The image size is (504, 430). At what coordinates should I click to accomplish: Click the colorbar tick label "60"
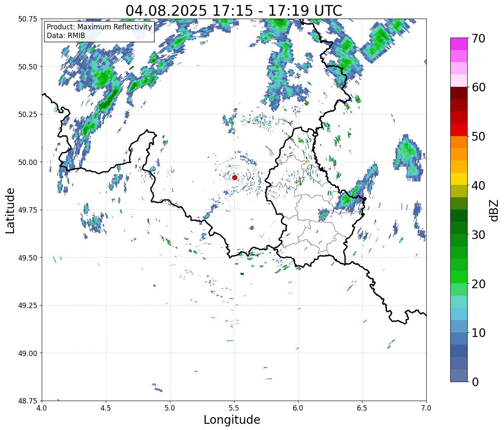(478, 87)
